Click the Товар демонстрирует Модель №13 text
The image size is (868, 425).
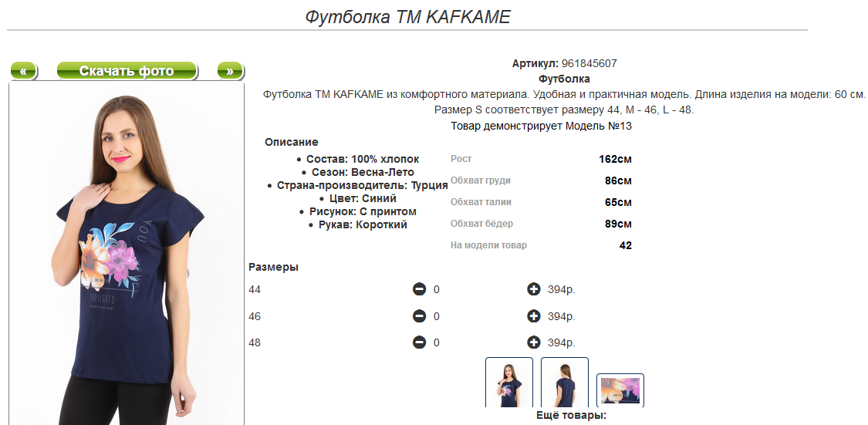click(542, 126)
